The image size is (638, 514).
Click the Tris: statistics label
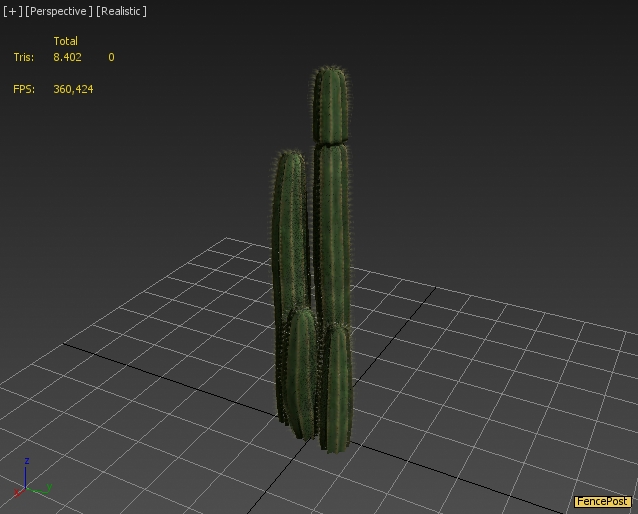(x=24, y=57)
